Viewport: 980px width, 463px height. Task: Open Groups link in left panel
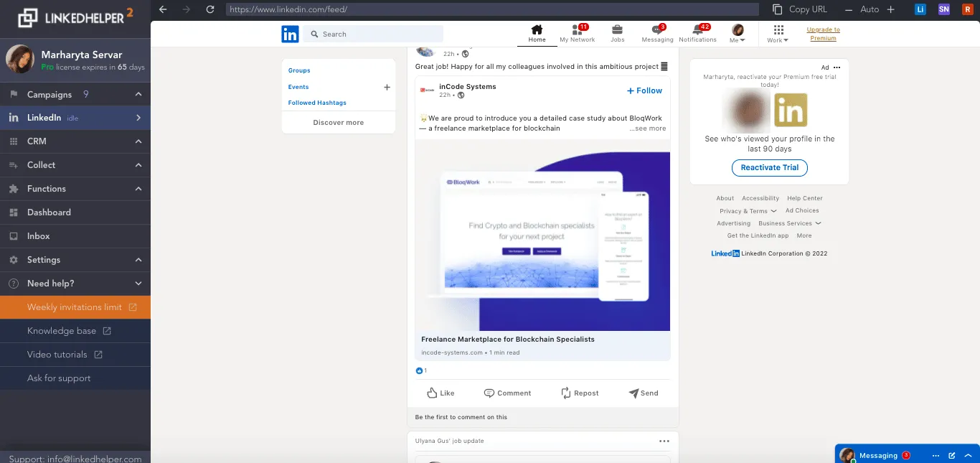tap(299, 70)
